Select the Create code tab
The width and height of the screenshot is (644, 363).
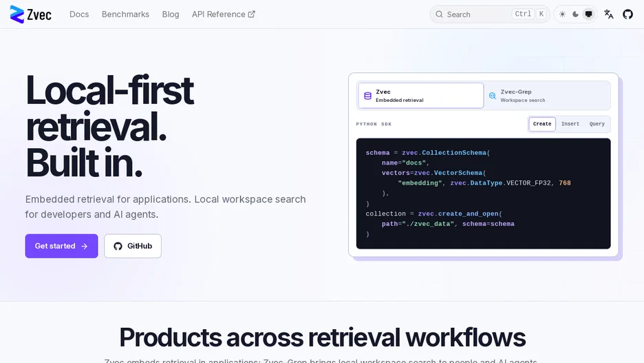542,124
